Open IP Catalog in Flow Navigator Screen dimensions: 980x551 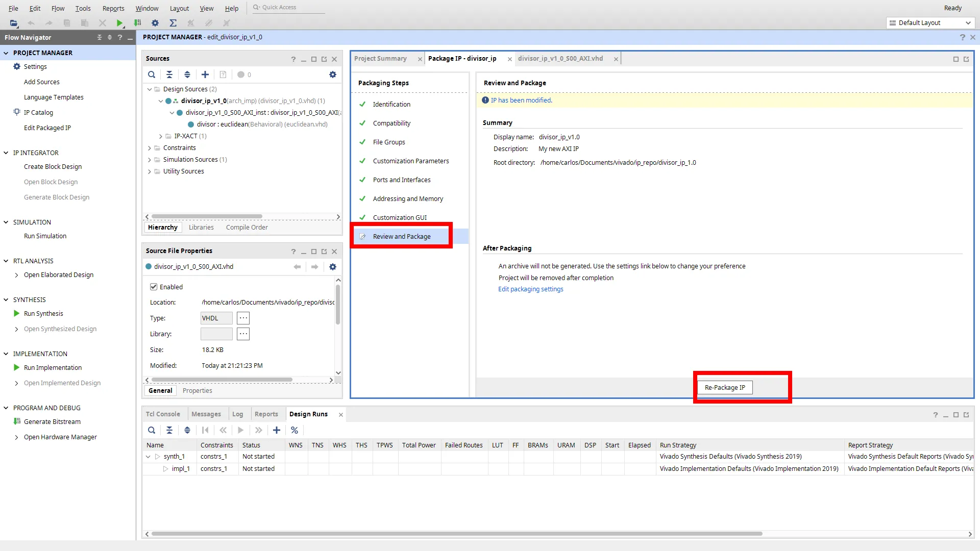[x=38, y=113]
